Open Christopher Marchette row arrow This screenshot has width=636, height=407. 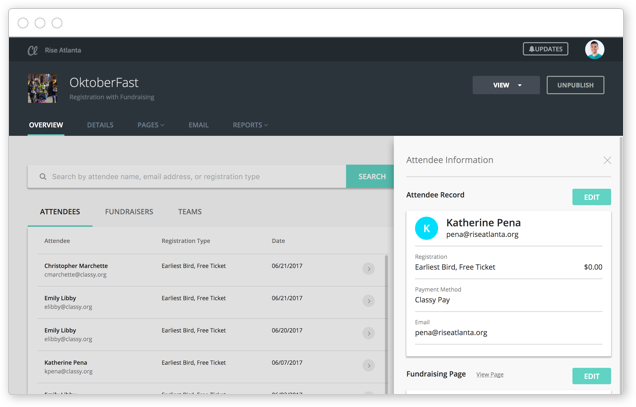368,269
